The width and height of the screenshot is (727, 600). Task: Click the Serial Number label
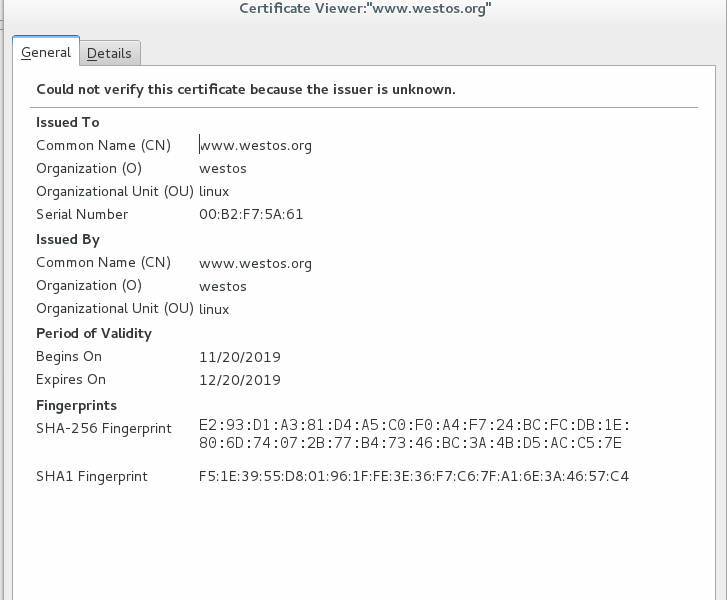pos(82,214)
